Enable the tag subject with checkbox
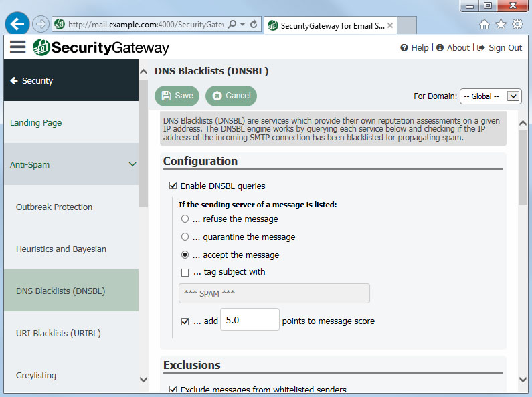Screen dimensions: 532x397 point(185,272)
